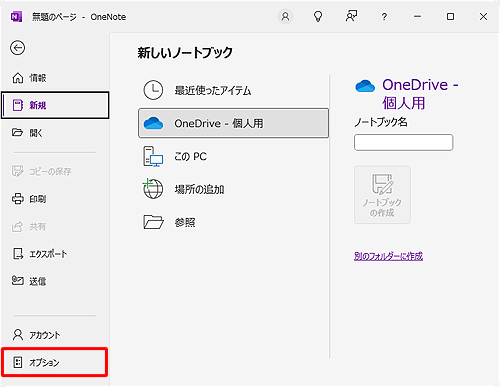500x387 pixels.
Task: Click the person icon beside アカウント
Action: 18,335
